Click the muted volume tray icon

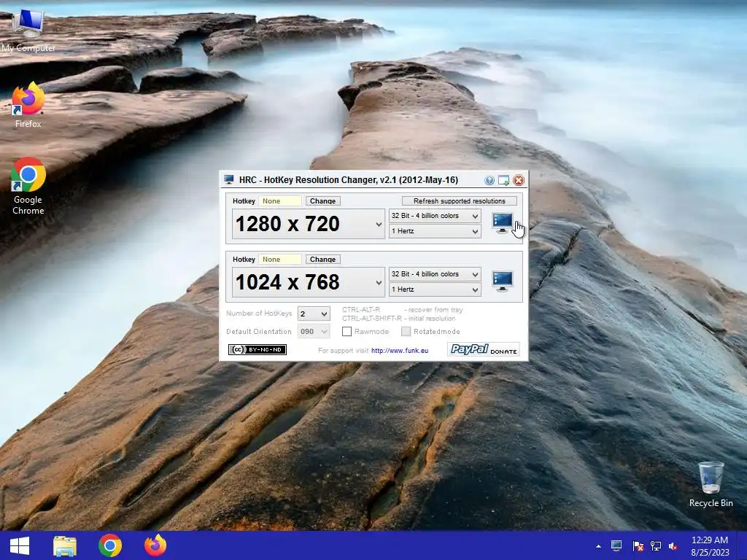pyautogui.click(x=673, y=546)
